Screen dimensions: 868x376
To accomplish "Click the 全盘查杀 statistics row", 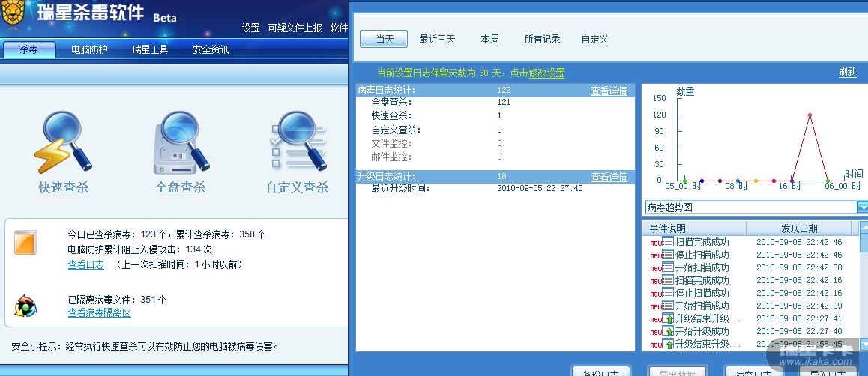I will click(x=495, y=103).
